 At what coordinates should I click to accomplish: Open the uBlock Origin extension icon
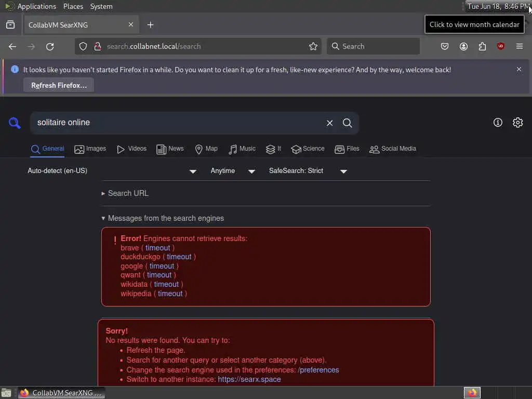point(500,46)
